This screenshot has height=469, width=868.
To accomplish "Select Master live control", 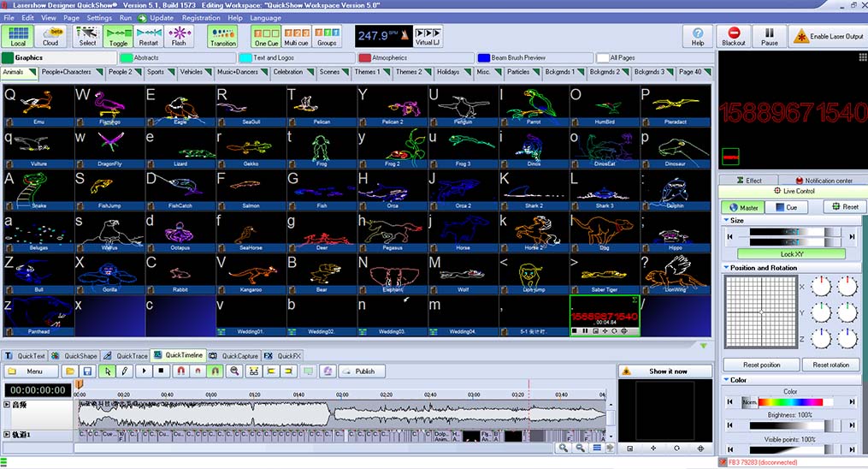I will coord(742,207).
